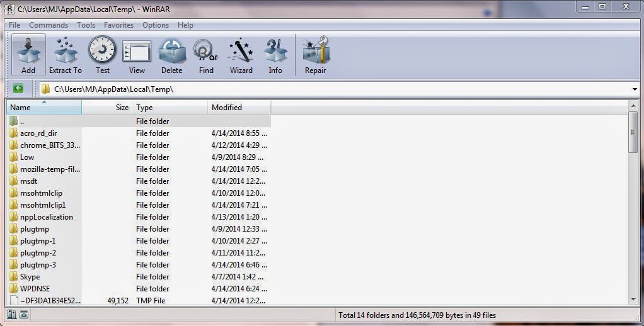This screenshot has width=644, height=326.
Task: Click the status bar totals text
Action: (x=417, y=315)
